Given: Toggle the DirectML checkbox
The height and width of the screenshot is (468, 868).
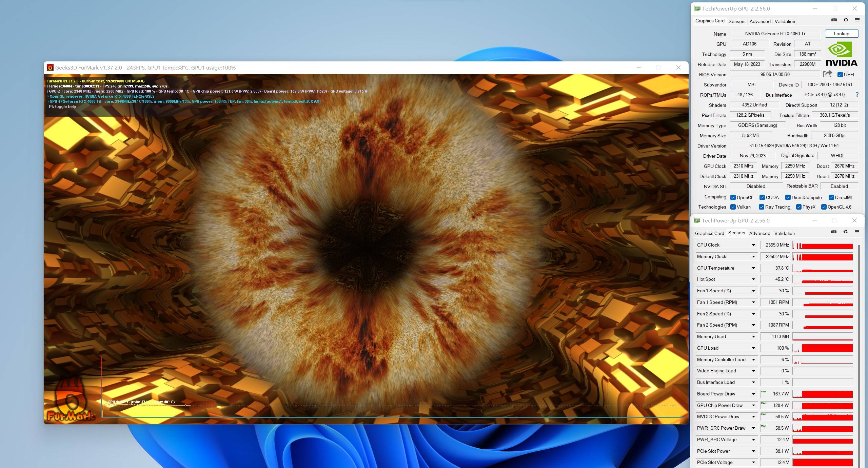Looking at the screenshot, I should tap(831, 197).
